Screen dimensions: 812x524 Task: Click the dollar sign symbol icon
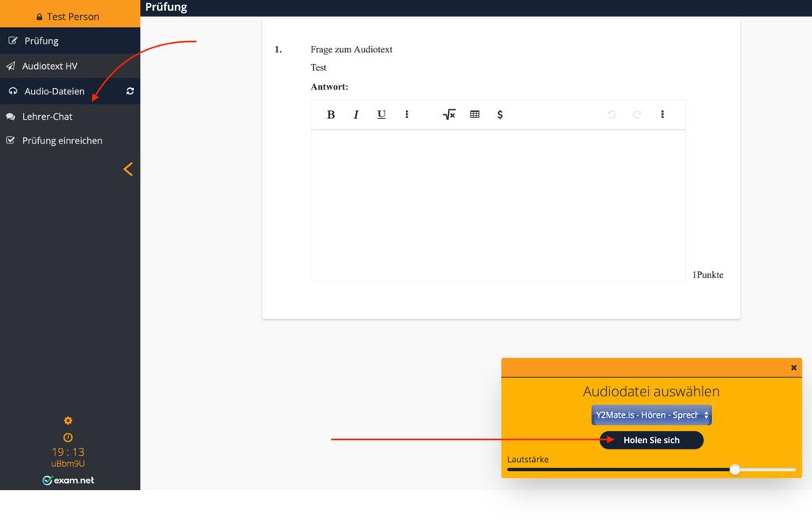point(500,115)
